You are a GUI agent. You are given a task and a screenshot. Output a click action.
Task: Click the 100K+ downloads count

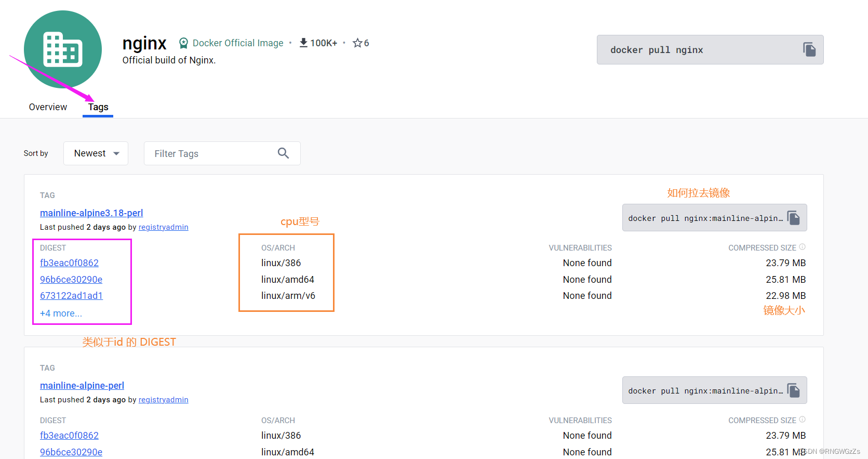click(x=324, y=43)
